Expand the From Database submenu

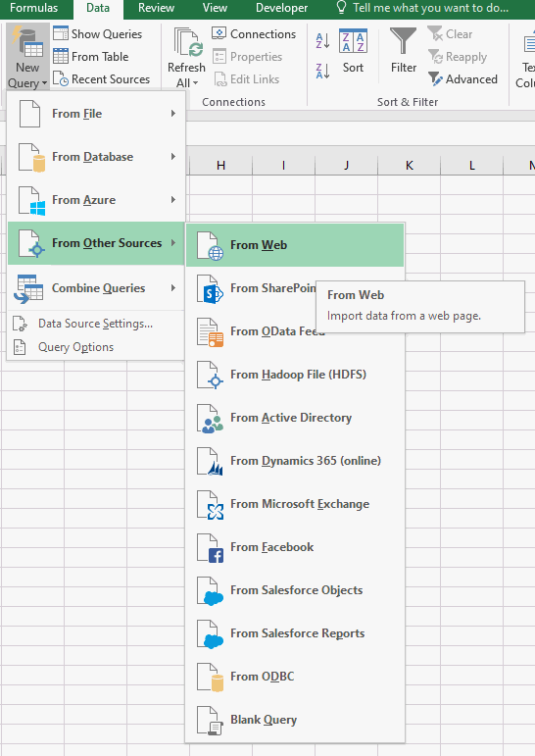tap(96, 157)
